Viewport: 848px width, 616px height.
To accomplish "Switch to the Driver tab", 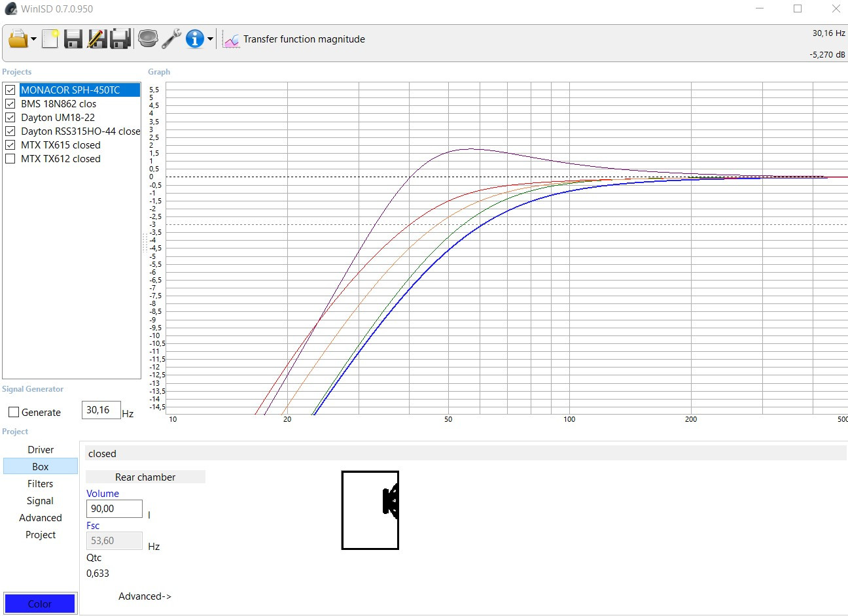I will [41, 450].
